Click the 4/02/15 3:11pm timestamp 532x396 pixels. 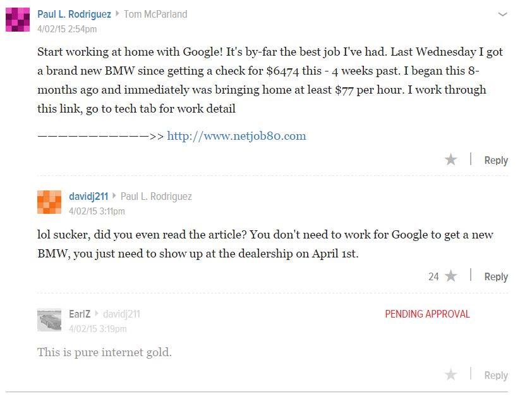tap(97, 211)
